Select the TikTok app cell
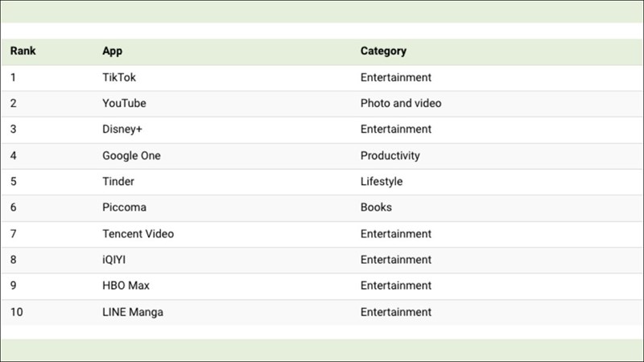Image resolution: width=644 pixels, height=362 pixels. tap(119, 78)
